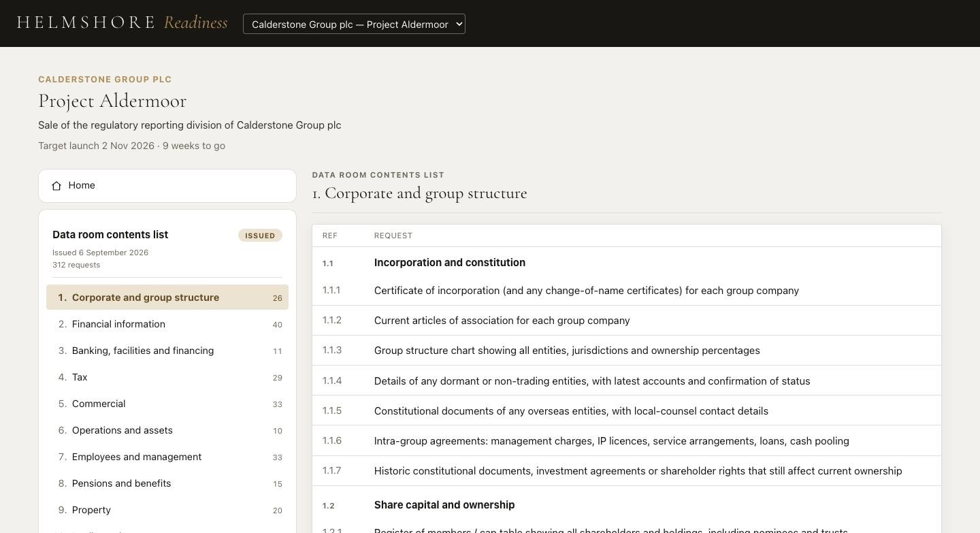Select row 1.1.2 Current articles of association
Screen dimensions: 980x533
click(x=627, y=321)
